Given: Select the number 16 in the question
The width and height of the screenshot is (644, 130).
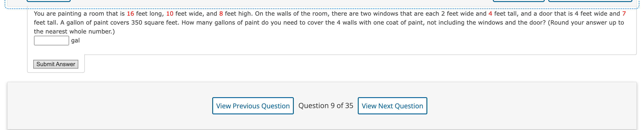Looking at the screenshot, I should (131, 14).
